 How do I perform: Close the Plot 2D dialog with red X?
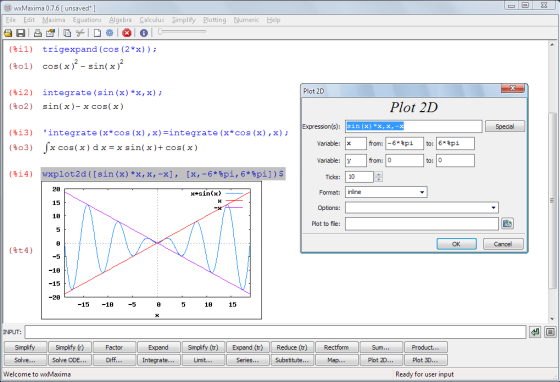tap(512, 88)
